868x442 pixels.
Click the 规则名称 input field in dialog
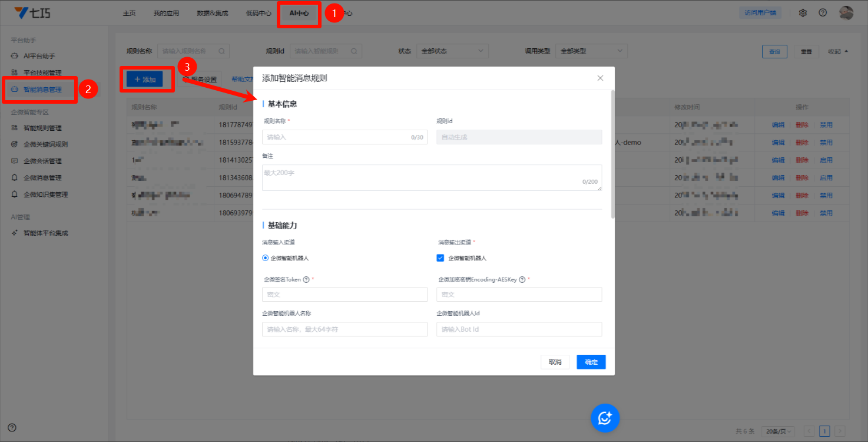pos(336,137)
